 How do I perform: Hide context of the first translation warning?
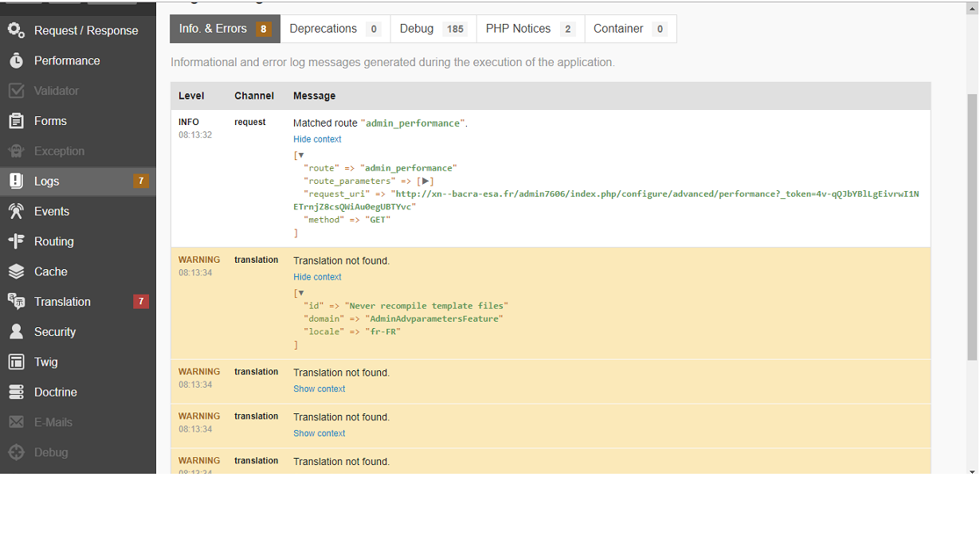[317, 277]
